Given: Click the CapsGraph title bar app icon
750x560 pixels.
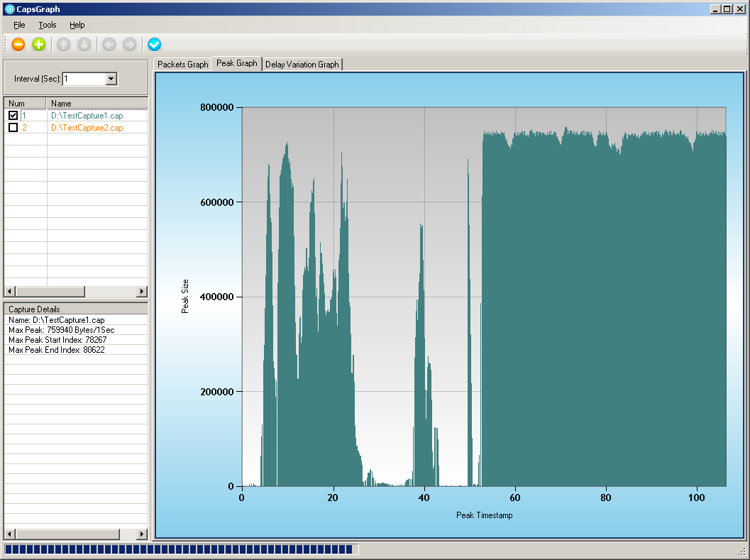Looking at the screenshot, I should coord(9,9).
